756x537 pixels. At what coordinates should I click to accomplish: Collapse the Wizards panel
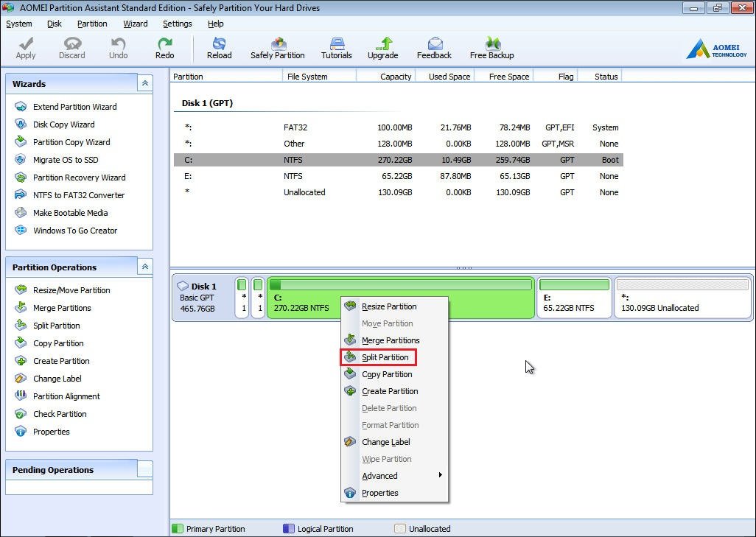pyautogui.click(x=145, y=84)
